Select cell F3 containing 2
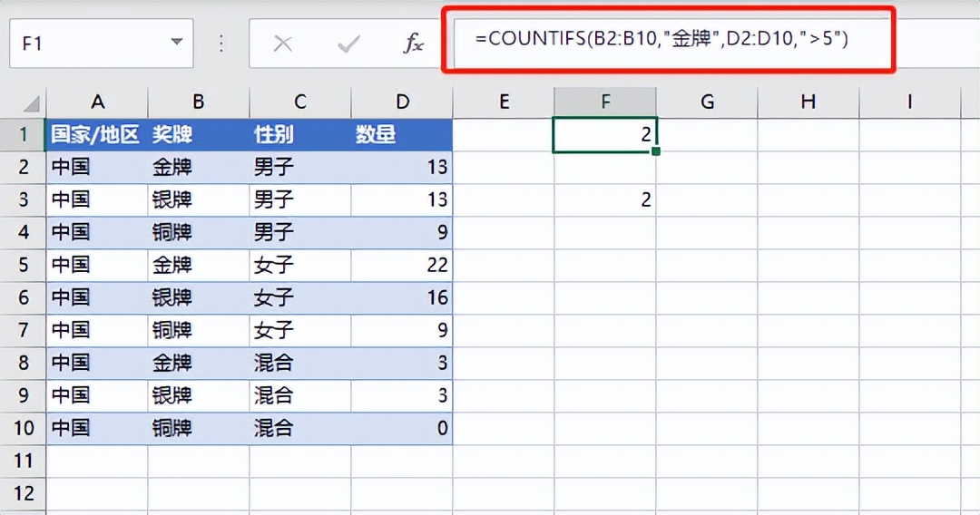Screen dimensions: 980x515 (x=605, y=199)
